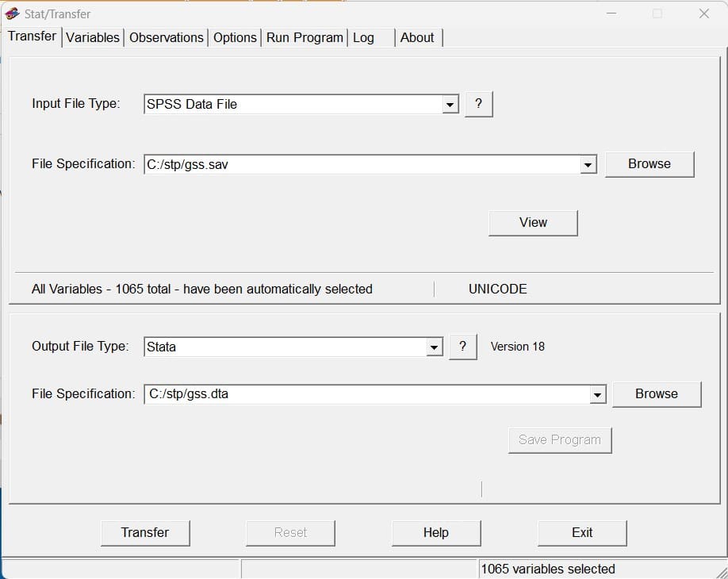Go to the Options tab
Viewport: 728px width, 579px height.
[x=235, y=37]
